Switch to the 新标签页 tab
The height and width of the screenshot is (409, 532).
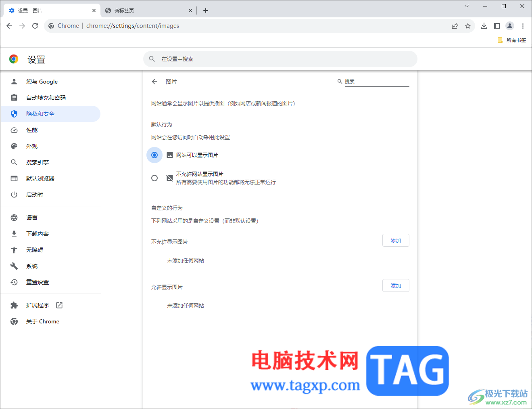pyautogui.click(x=148, y=10)
